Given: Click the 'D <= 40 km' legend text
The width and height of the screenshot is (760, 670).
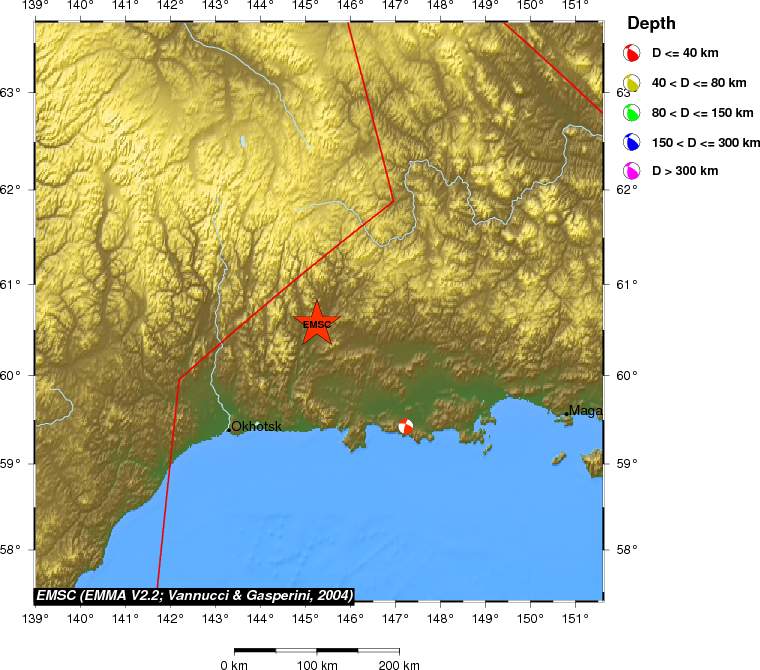Looking at the screenshot, I should point(685,53).
